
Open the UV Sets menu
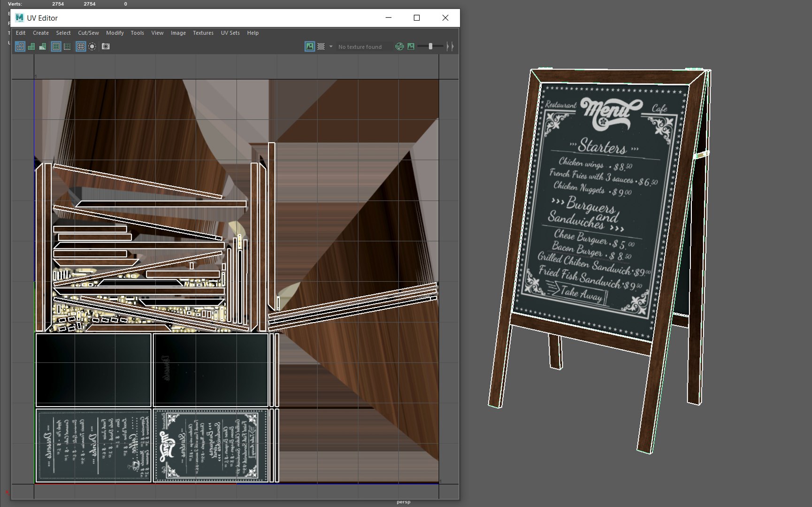click(230, 33)
